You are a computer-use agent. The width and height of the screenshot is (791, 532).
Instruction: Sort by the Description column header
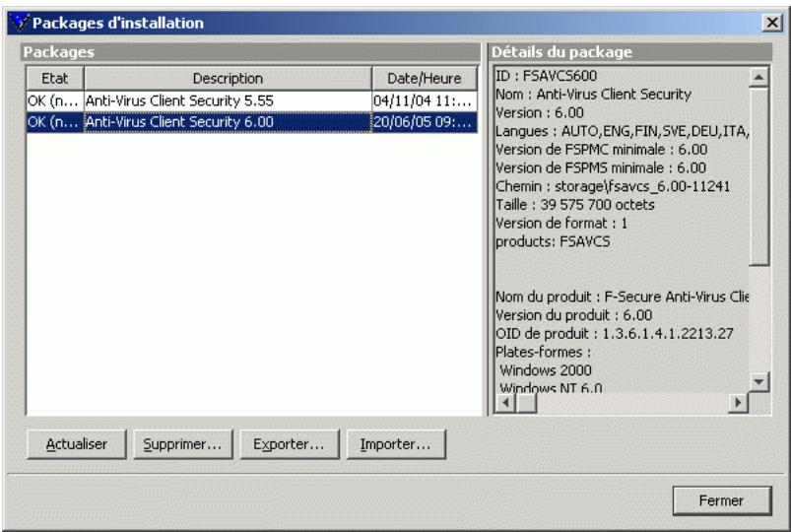coord(228,78)
